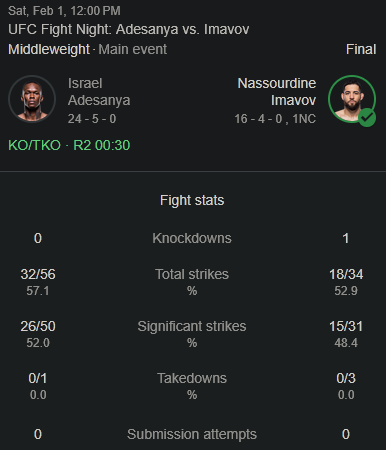Click the KO/TKO R2 00:30 result
The image size is (386, 450).
click(69, 145)
